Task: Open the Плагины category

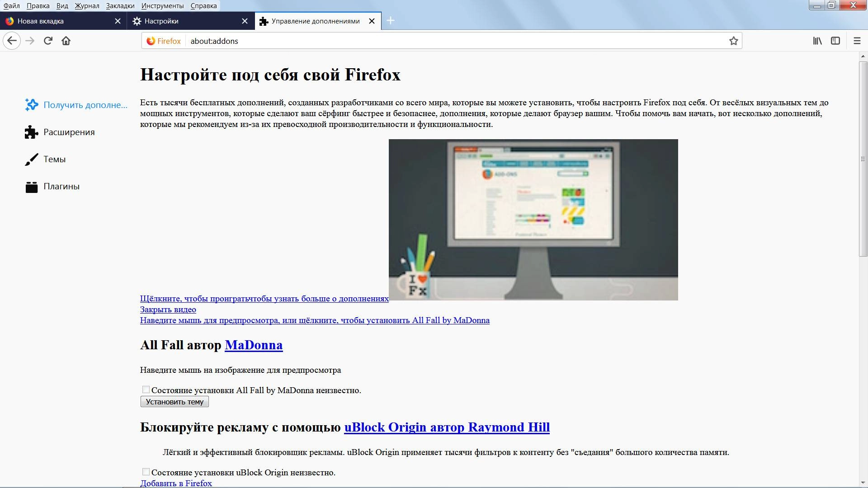Action: 52,186
